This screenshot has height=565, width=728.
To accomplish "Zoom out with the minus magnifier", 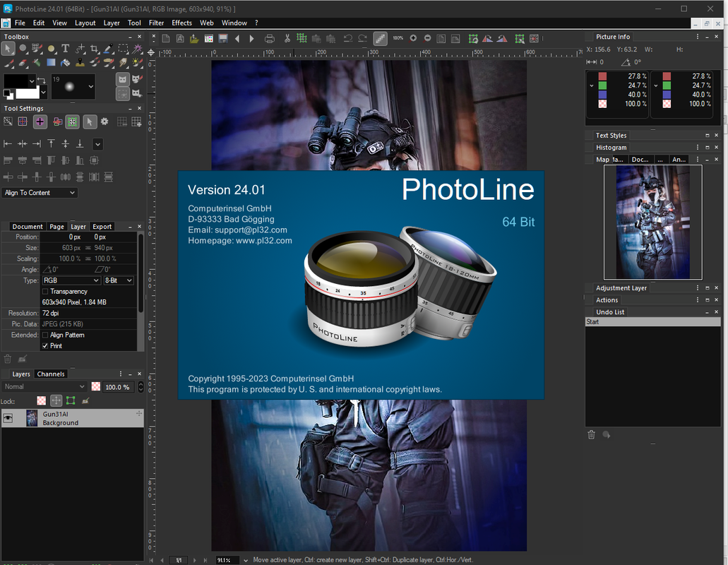I will pyautogui.click(x=428, y=39).
